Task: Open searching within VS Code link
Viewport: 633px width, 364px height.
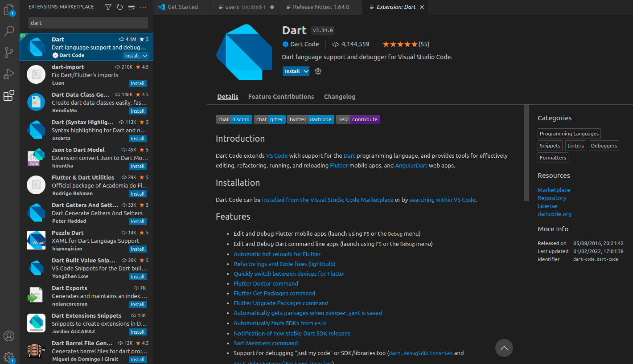Action: pyautogui.click(x=442, y=200)
